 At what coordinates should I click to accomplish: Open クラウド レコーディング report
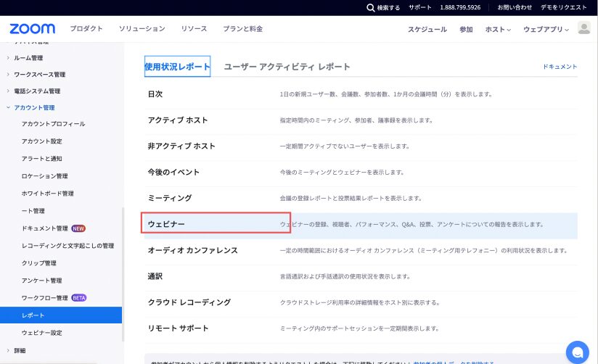tap(189, 302)
